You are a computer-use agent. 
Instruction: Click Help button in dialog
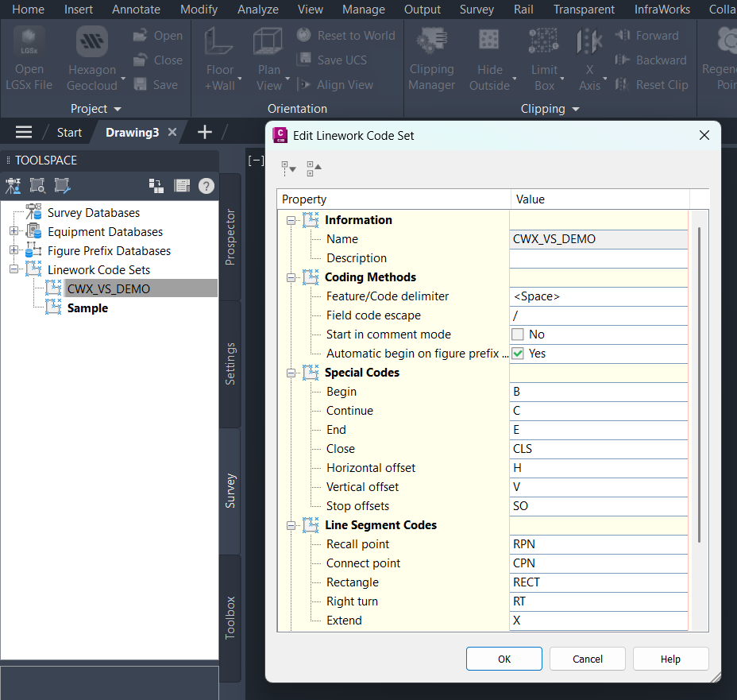(670, 659)
